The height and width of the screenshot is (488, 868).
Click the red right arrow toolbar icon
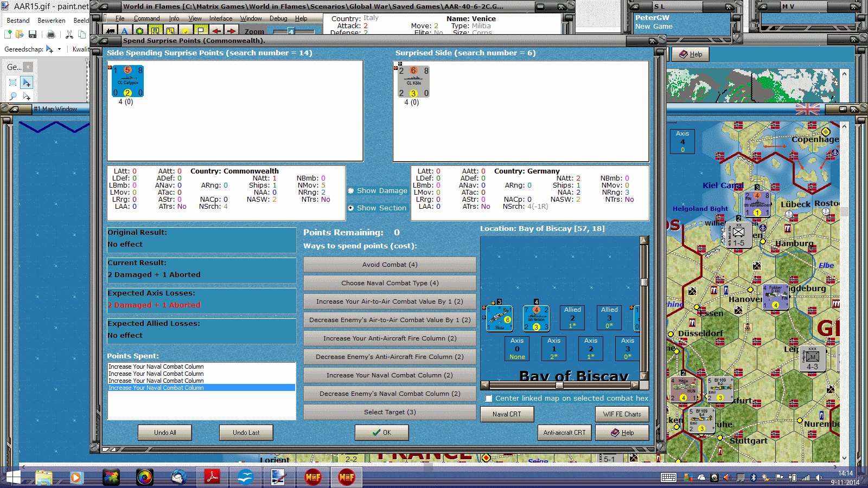tap(231, 31)
